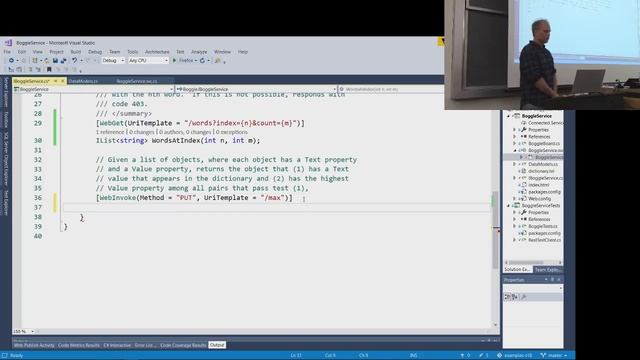
Task: Click the Save All toolbar icon
Action: [63, 60]
